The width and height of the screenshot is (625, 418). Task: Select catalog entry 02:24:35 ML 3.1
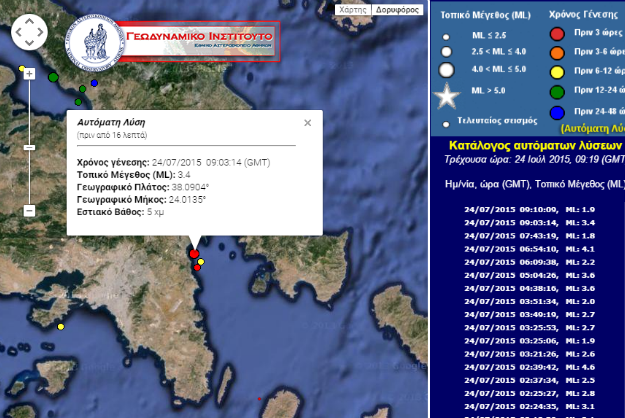point(530,407)
